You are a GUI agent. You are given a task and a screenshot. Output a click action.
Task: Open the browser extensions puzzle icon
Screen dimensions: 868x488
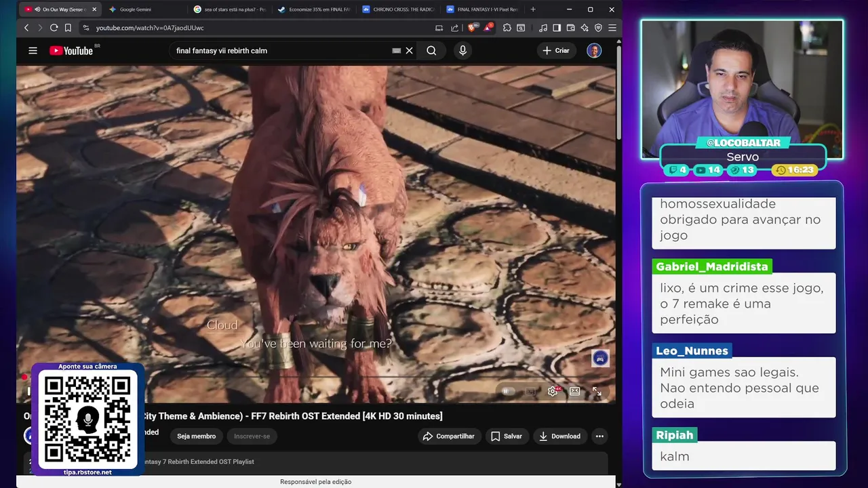click(x=507, y=28)
